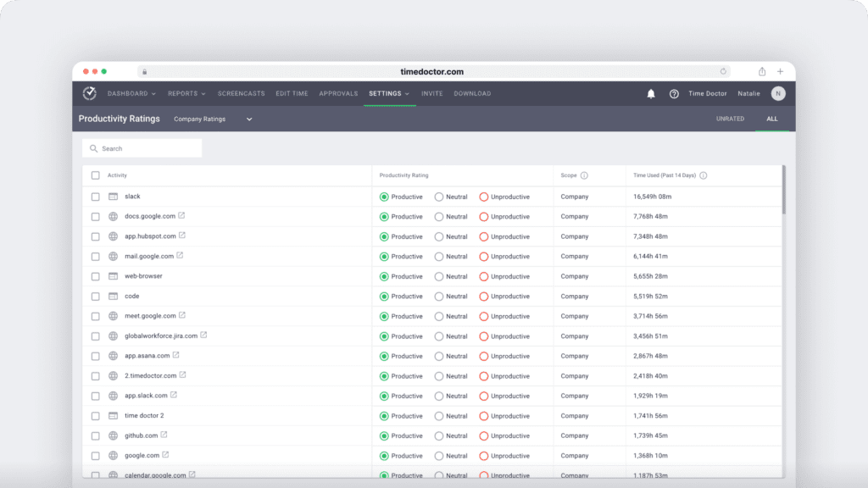Tick the checkbox for the slack row
868x488 pixels.
pyautogui.click(x=96, y=197)
